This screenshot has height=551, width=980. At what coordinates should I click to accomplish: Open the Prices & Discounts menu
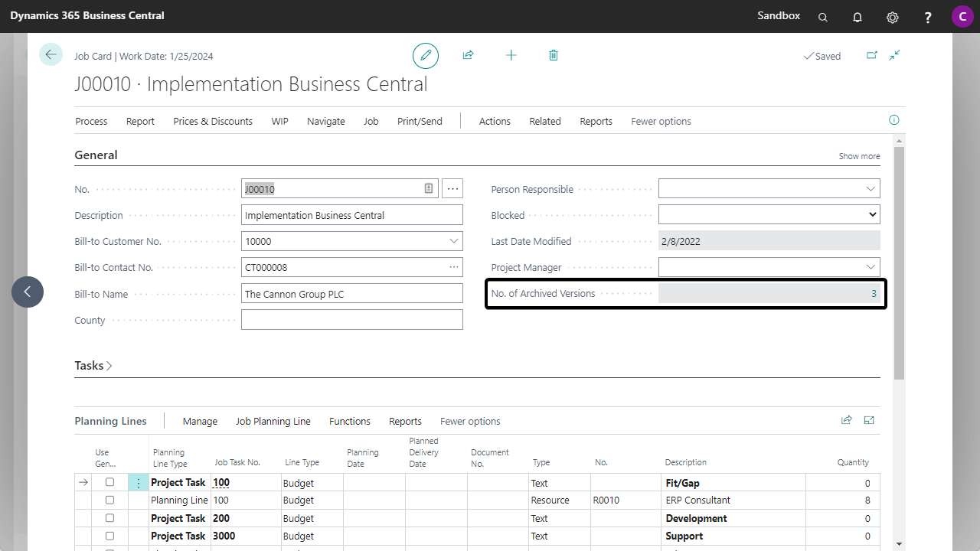(213, 121)
